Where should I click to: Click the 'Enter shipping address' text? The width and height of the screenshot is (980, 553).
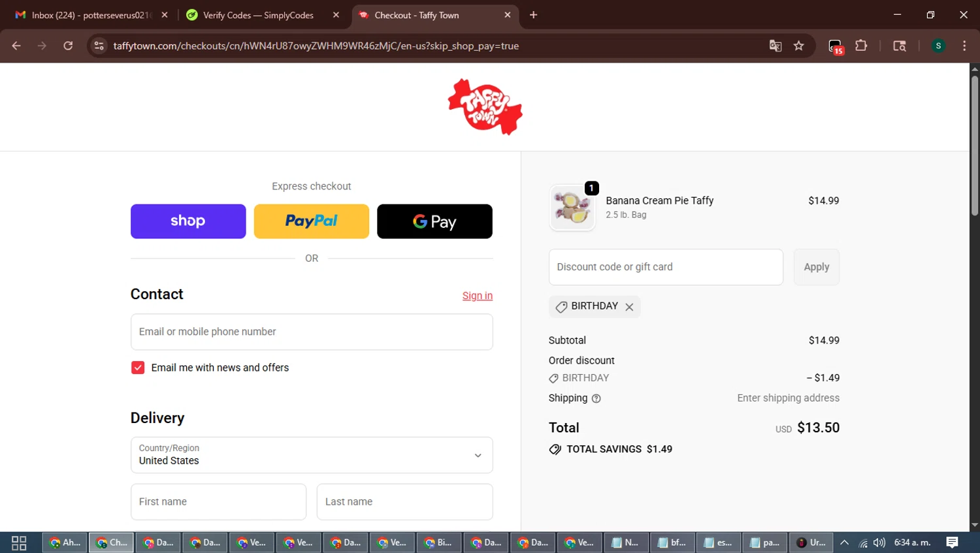coord(789,398)
